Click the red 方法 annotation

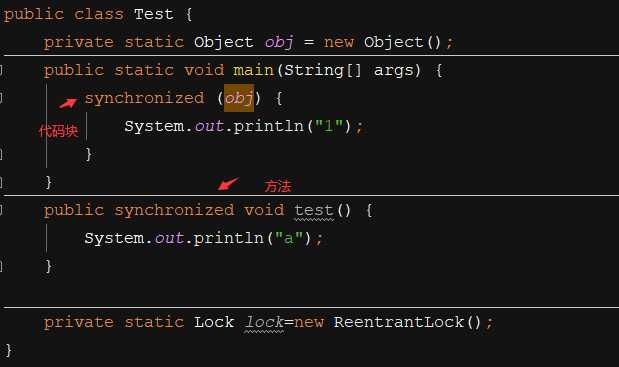(x=278, y=186)
